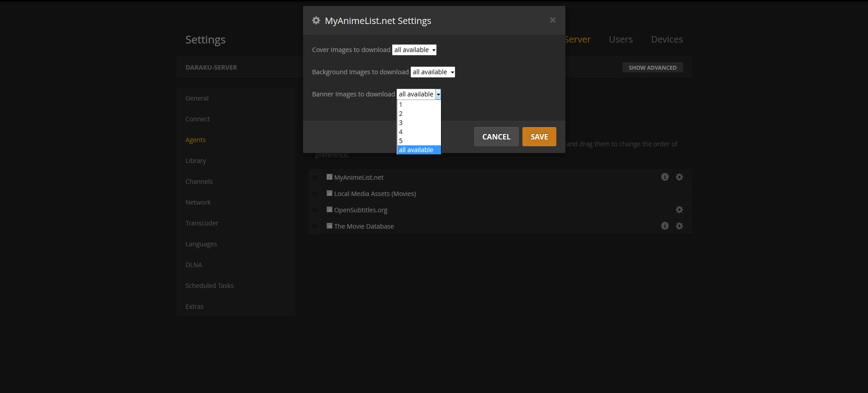Choose 4 in banner images list
The height and width of the screenshot is (393, 868).
coord(419,132)
